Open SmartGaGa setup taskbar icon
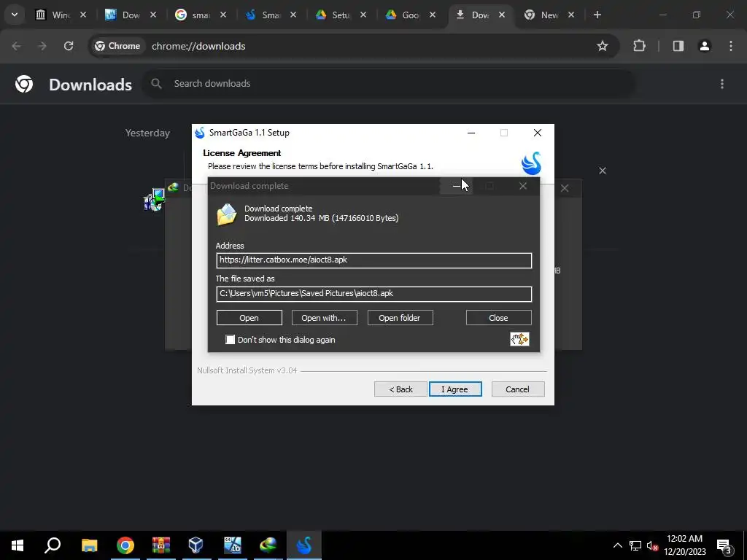 (304, 545)
